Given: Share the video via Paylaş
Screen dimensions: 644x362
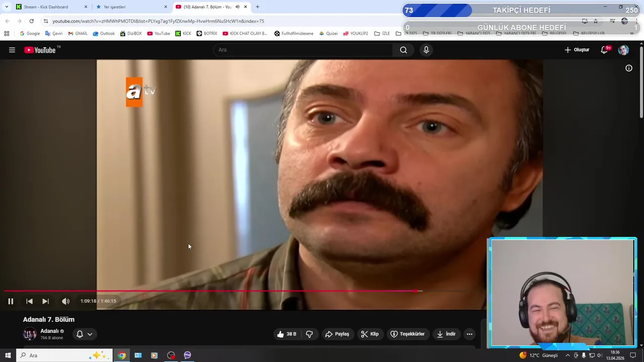Looking at the screenshot, I should pos(337,334).
